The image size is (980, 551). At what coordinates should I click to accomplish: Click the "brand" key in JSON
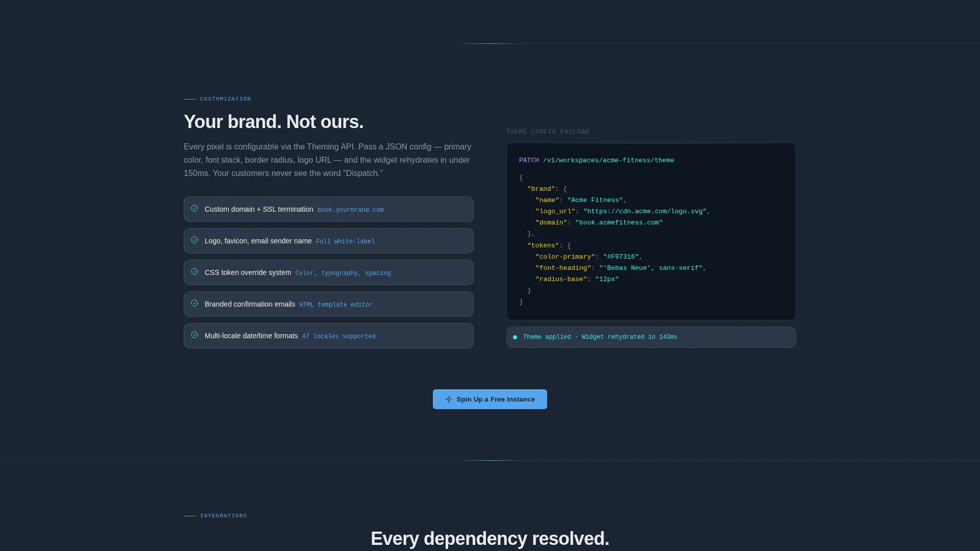pos(541,189)
